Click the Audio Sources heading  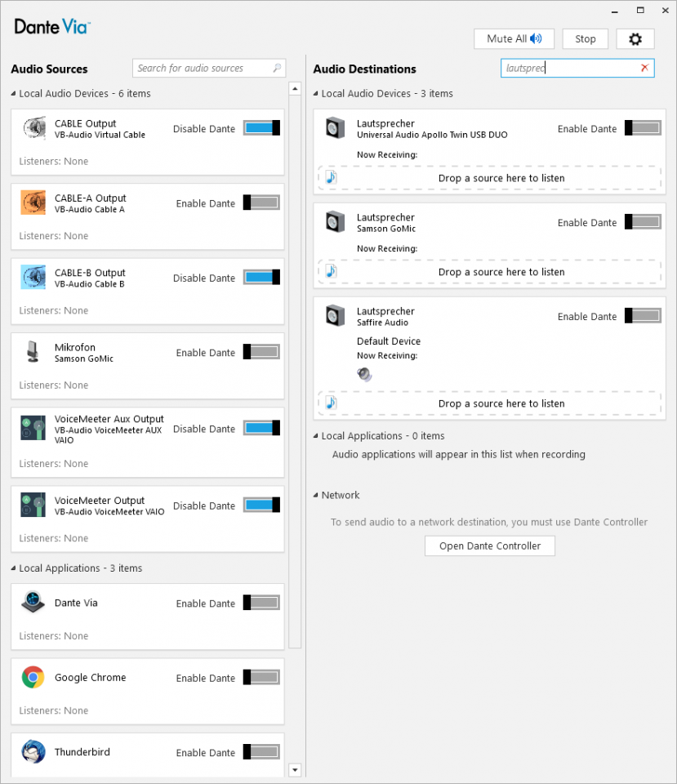click(x=49, y=69)
